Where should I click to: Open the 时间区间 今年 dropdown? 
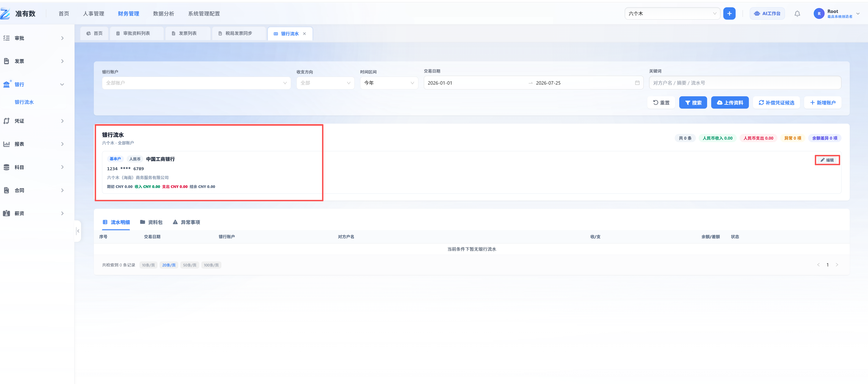click(389, 83)
